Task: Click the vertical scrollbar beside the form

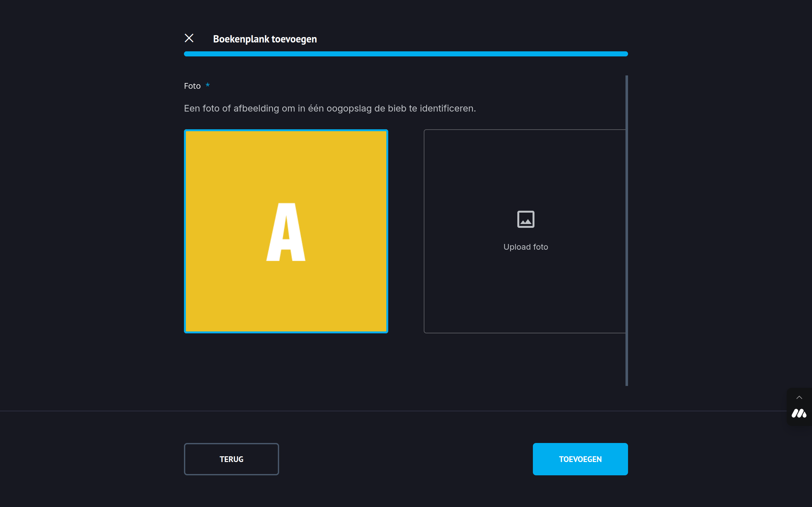Action: click(626, 231)
